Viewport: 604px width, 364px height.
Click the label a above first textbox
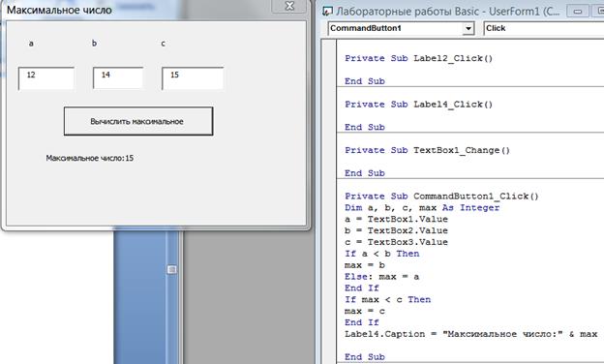31,44
